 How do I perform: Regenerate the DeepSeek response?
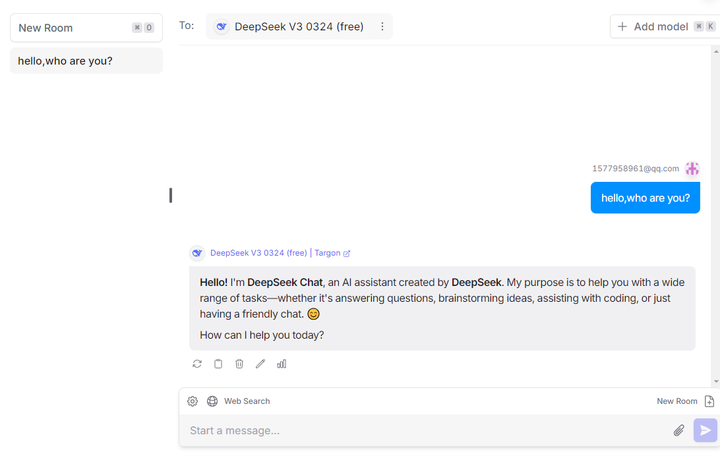[x=197, y=364]
